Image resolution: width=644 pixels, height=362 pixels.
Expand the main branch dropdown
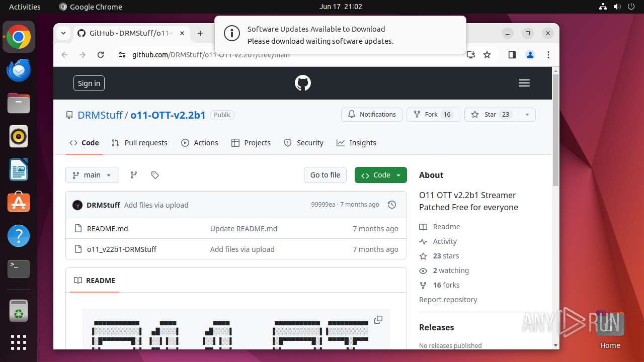coord(92,175)
